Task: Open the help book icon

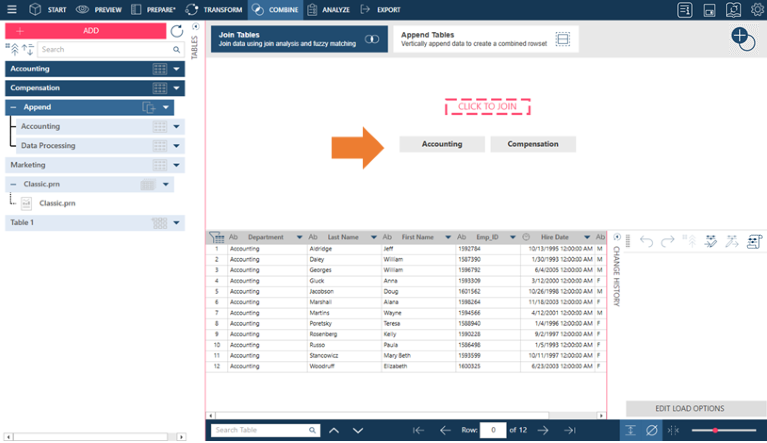Action: click(x=733, y=10)
